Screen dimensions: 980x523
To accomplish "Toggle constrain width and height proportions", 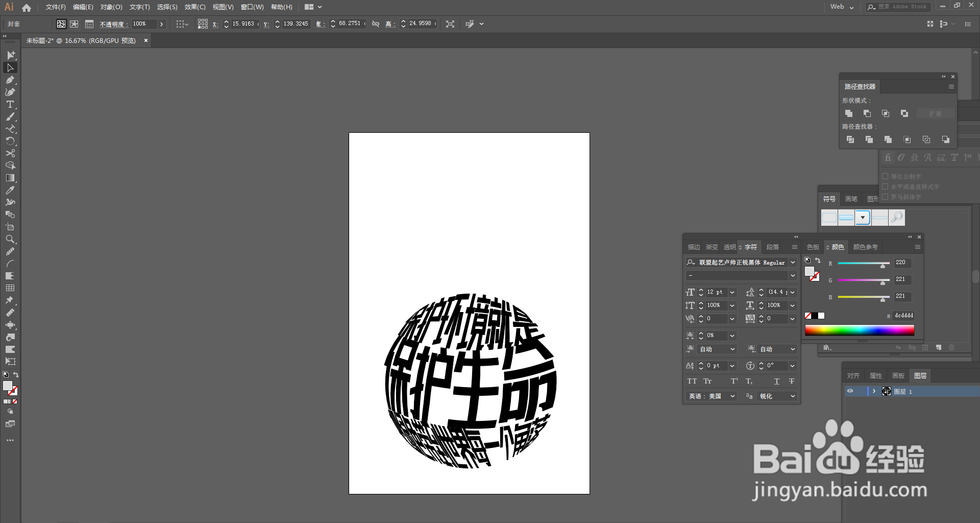I will coord(376,24).
